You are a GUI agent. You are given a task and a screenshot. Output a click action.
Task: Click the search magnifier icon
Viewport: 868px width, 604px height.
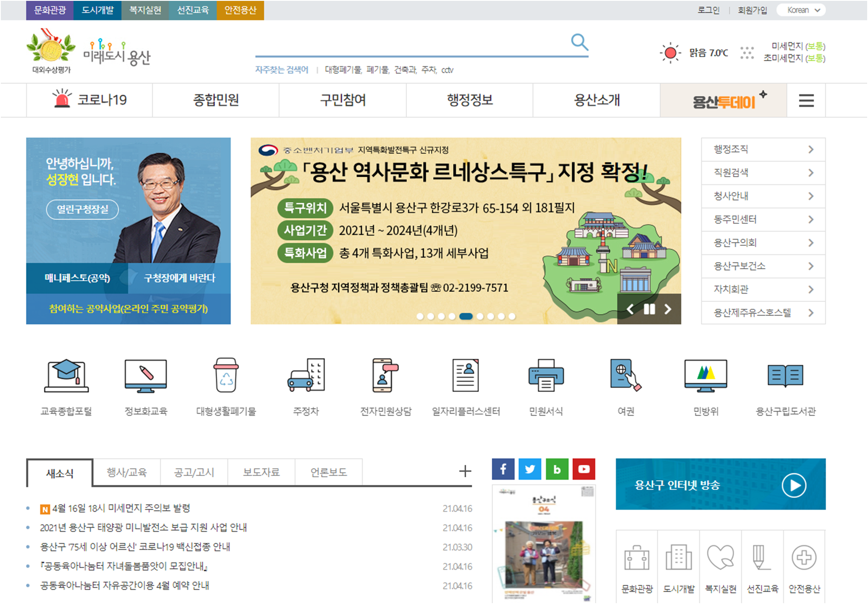[x=579, y=42]
